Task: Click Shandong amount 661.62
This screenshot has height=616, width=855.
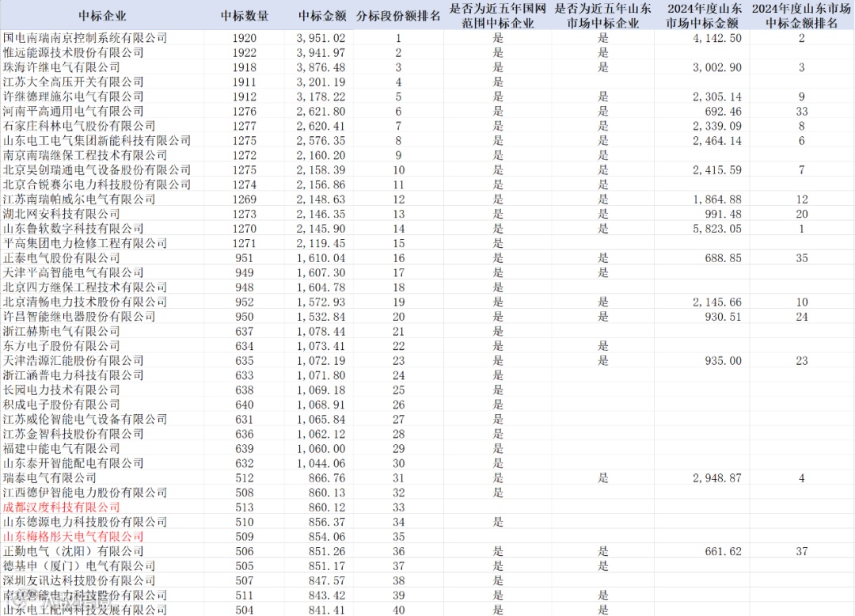Action: (723, 551)
